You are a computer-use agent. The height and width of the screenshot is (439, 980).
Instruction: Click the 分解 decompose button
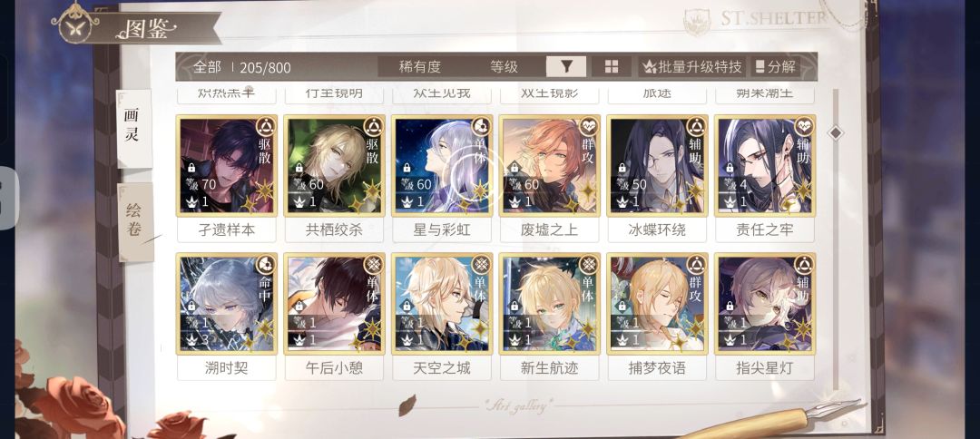[x=775, y=67]
